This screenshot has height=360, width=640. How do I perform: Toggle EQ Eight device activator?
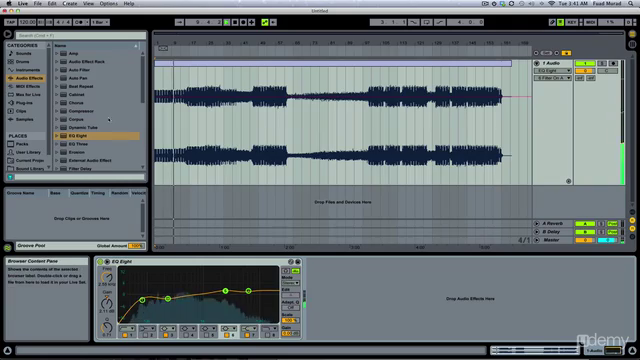[100, 262]
